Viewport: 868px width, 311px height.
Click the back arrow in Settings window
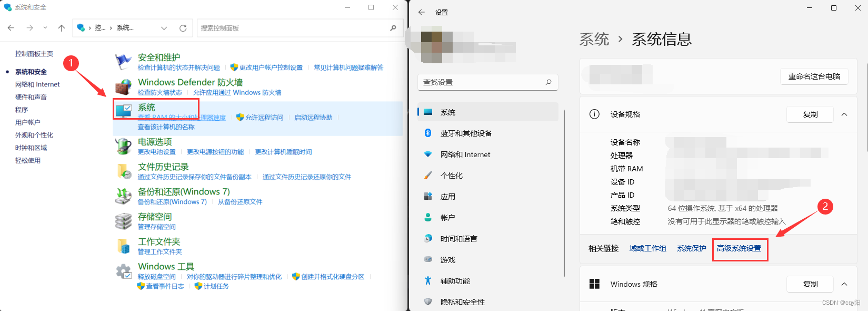[x=421, y=12]
